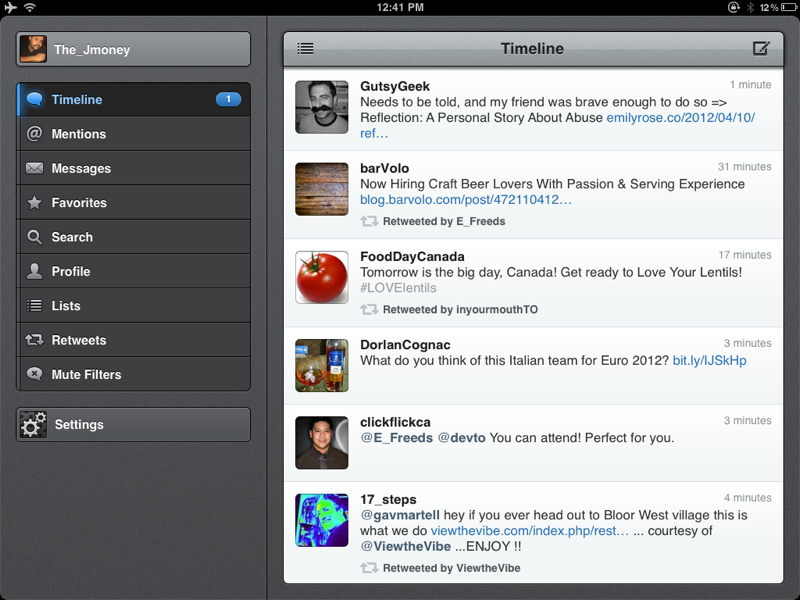This screenshot has width=800, height=600.
Task: Click the Messages envelope icon
Action: tap(35, 168)
